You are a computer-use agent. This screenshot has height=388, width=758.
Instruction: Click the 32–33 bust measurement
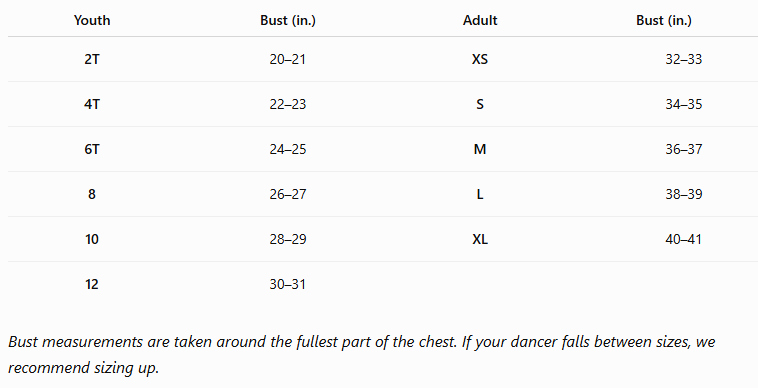point(684,59)
